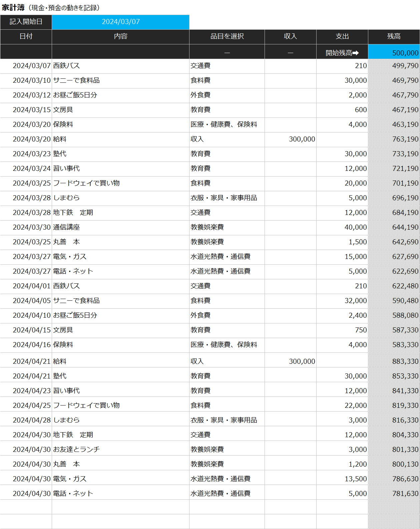Click the 300,000 income on 2024/03/20
420x529 pixels.
tap(290, 139)
